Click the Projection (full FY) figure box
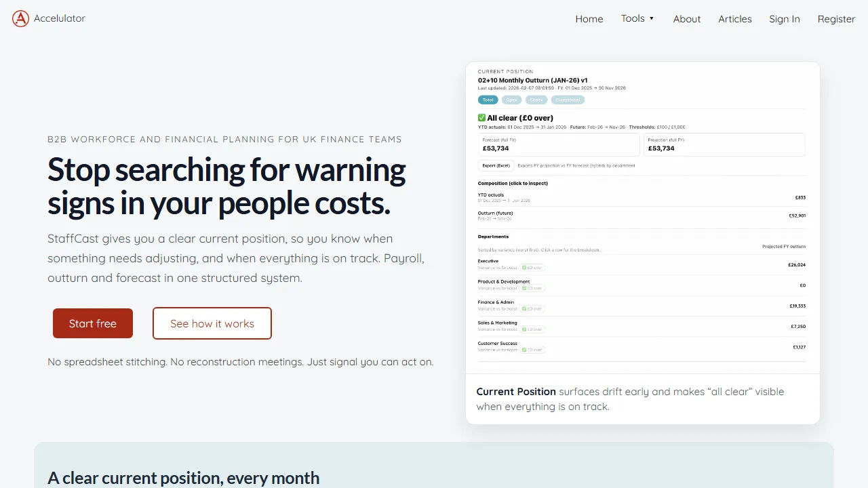 pyautogui.click(x=724, y=144)
